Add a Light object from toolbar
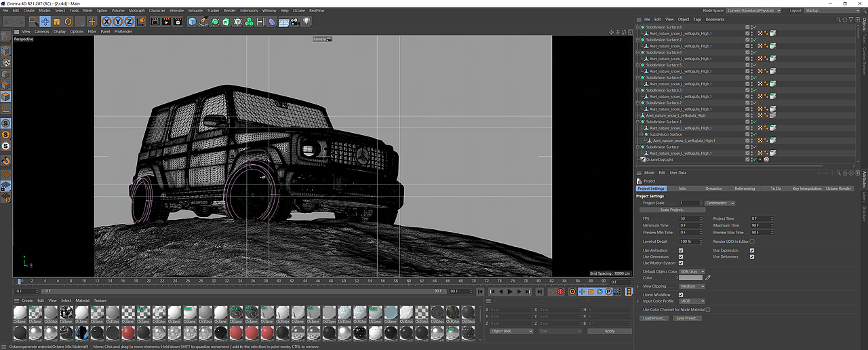Viewport: 868px width, 350px height. [x=307, y=22]
